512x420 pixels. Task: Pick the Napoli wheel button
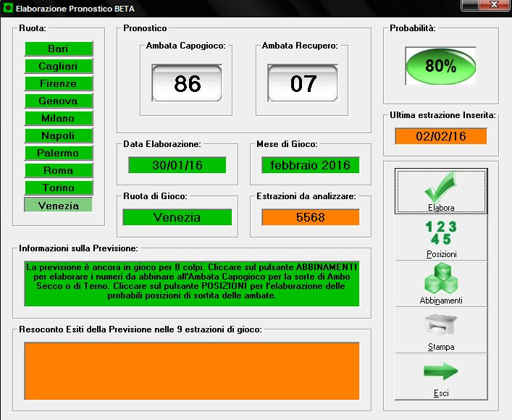coord(59,135)
